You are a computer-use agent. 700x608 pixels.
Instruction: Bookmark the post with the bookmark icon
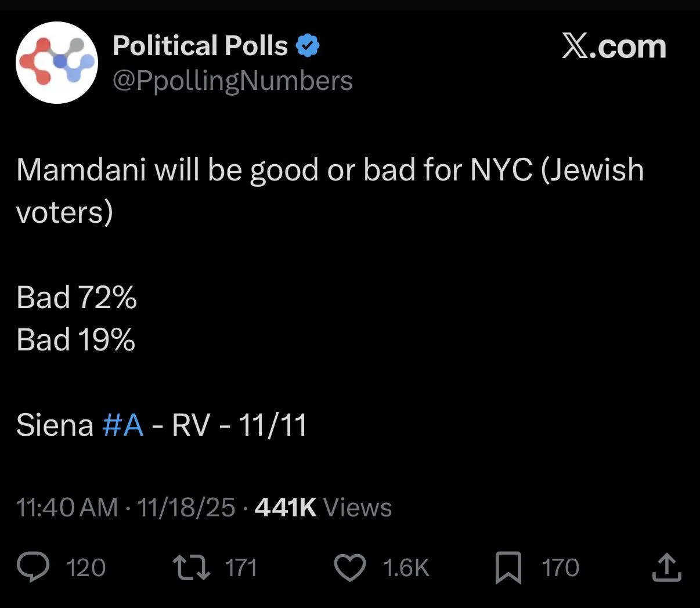[508, 567]
